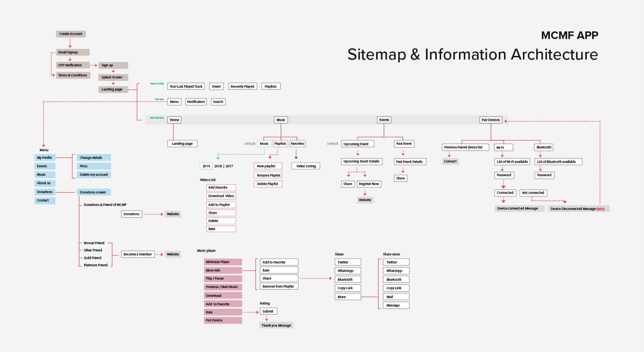644x352 pixels.
Task: Click the red Retry link
Action: click(x=601, y=209)
